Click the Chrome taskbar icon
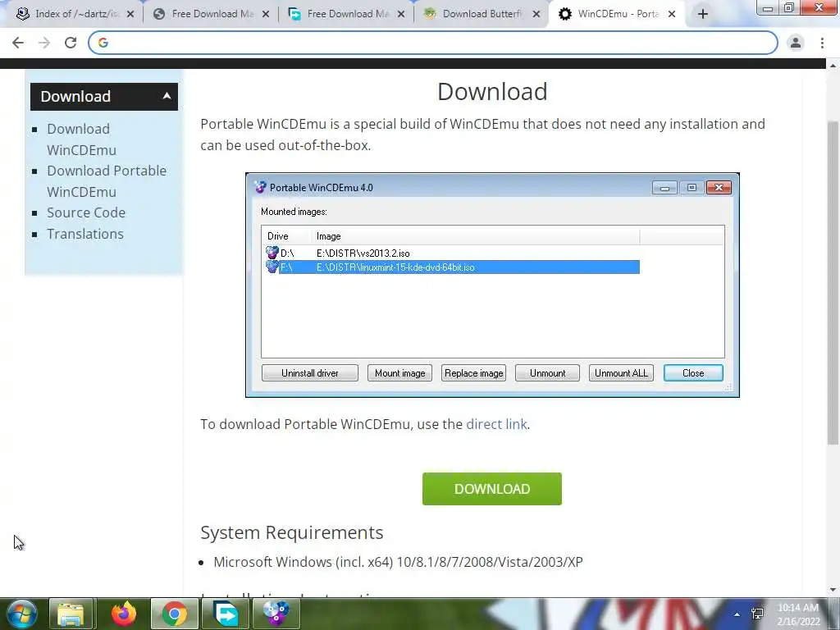 pyautogui.click(x=175, y=614)
